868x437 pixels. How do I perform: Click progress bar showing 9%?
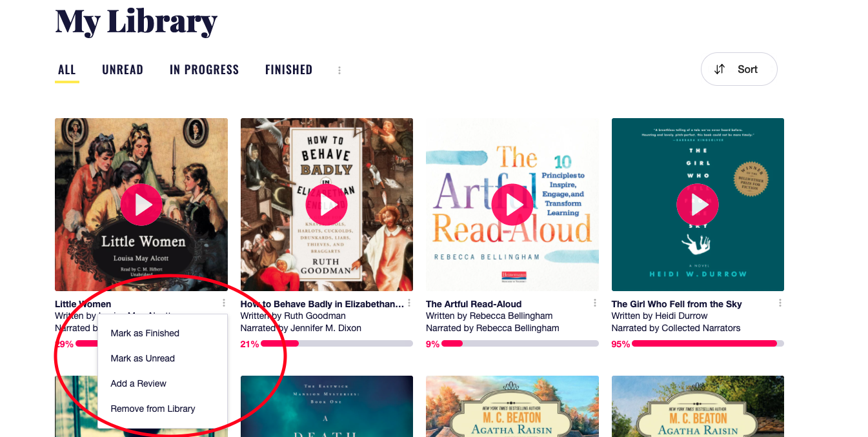pyautogui.click(x=520, y=343)
